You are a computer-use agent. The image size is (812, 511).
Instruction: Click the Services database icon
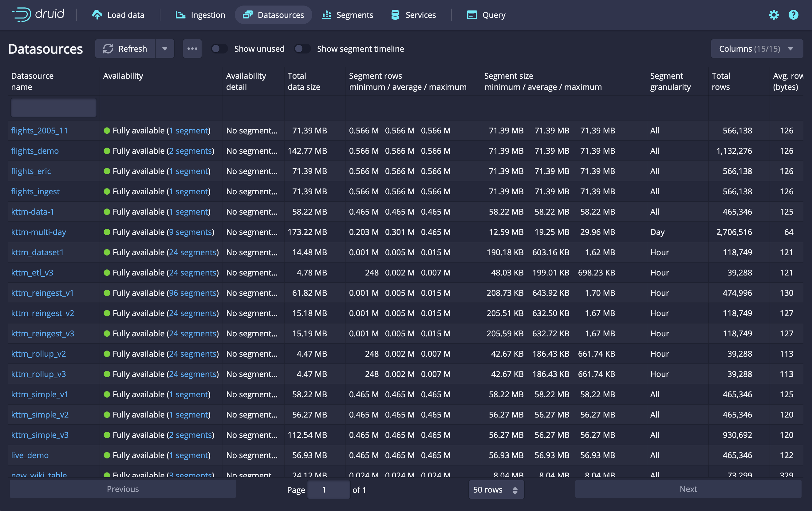point(395,15)
